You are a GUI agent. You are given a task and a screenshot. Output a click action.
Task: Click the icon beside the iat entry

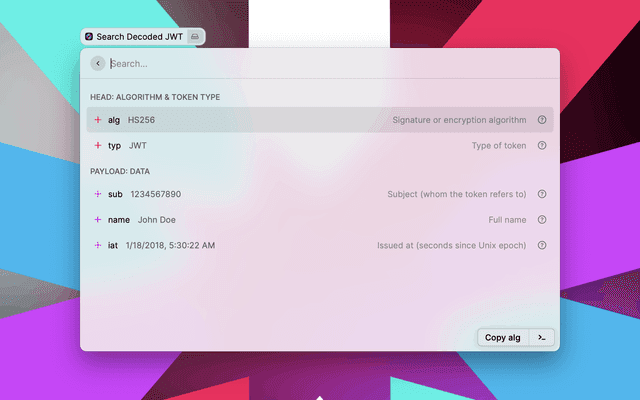click(98, 245)
